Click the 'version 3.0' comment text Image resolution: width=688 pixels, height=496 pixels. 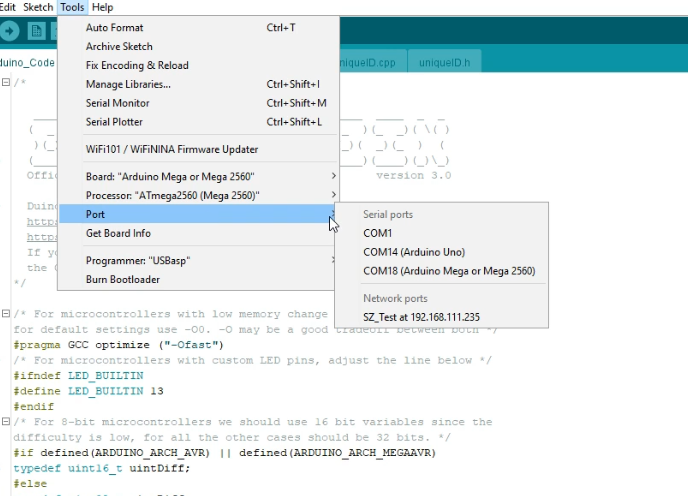[413, 176]
